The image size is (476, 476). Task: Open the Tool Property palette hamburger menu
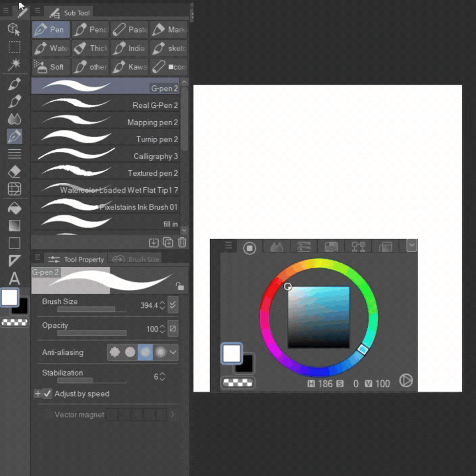coord(37,257)
